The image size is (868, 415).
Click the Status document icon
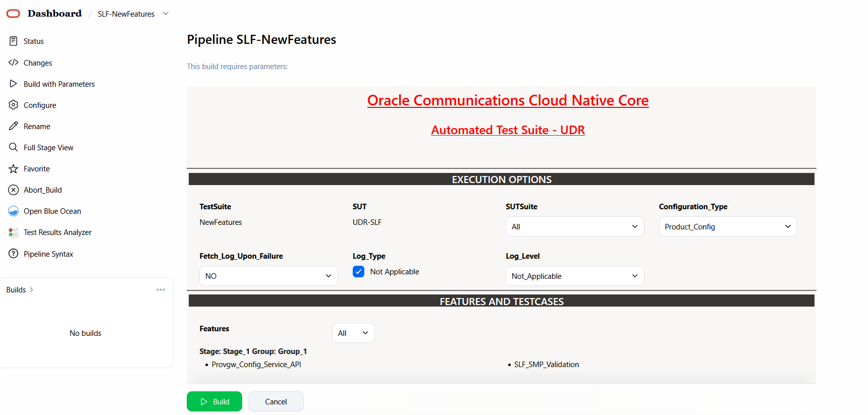point(14,41)
